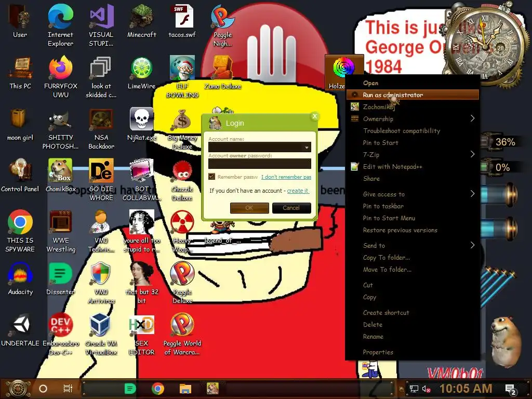Select Copy To folder... entry
The image size is (532, 399).
coord(413,257)
